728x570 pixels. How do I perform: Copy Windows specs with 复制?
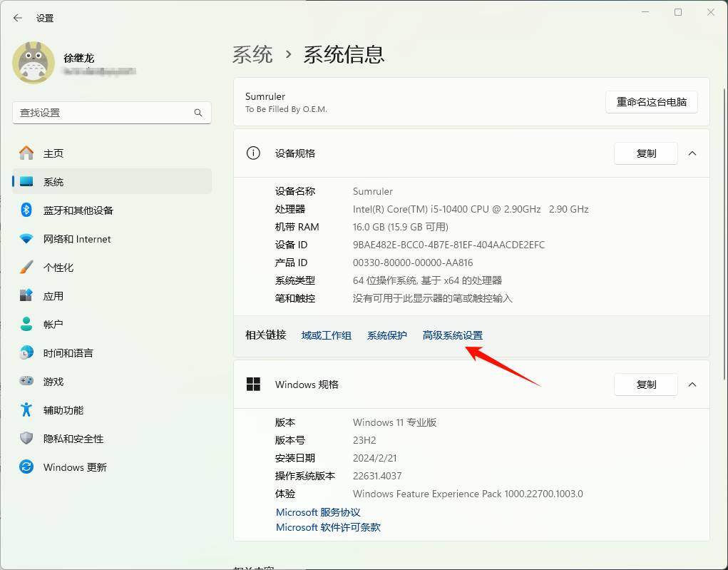click(x=646, y=385)
